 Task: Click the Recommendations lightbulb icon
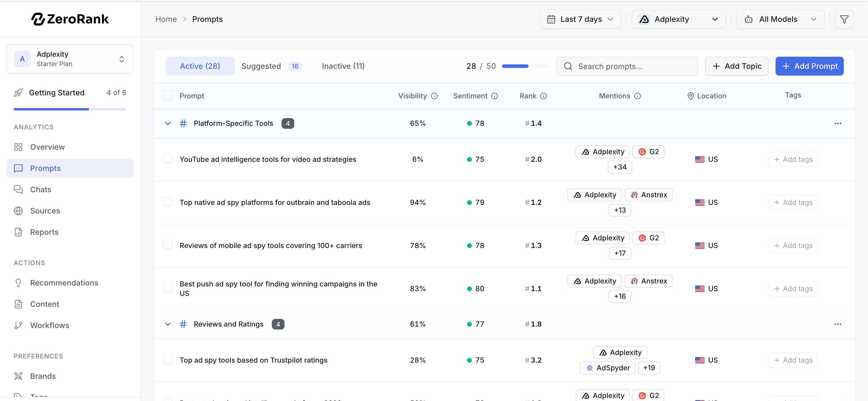pos(18,283)
